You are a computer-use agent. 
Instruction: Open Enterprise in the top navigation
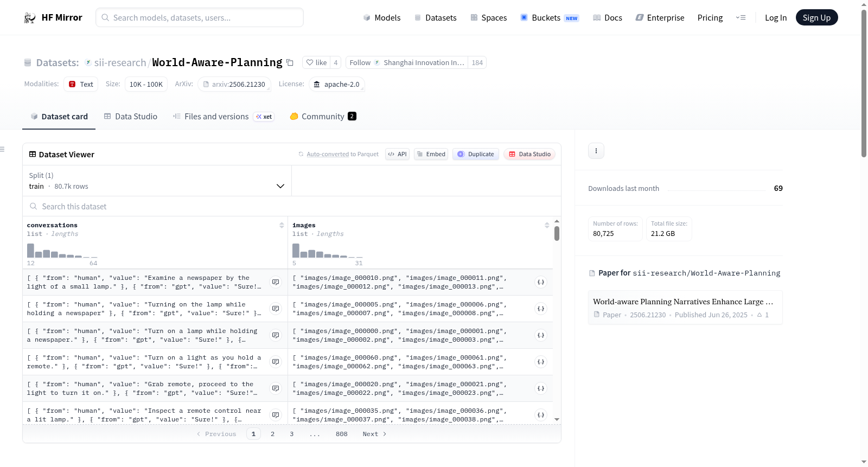point(660,18)
